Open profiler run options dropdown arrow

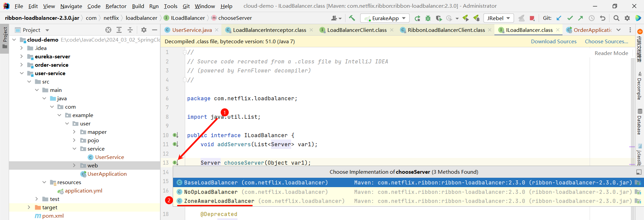[457, 18]
